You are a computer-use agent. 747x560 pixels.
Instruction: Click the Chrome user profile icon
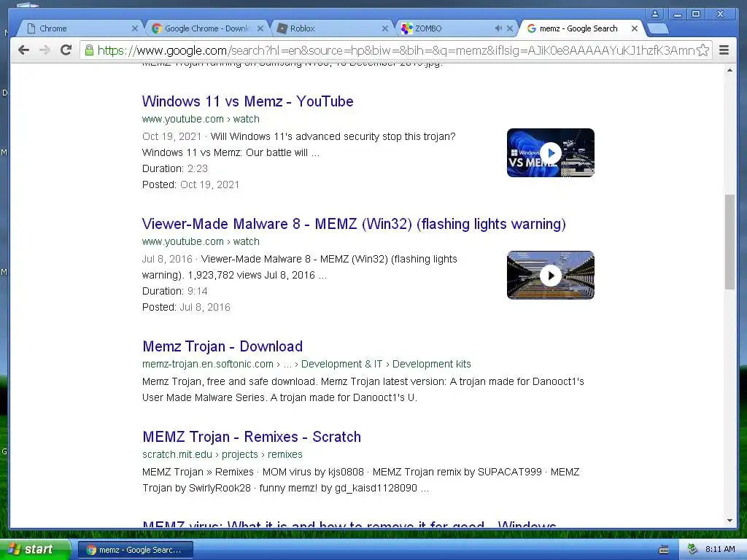(x=655, y=14)
